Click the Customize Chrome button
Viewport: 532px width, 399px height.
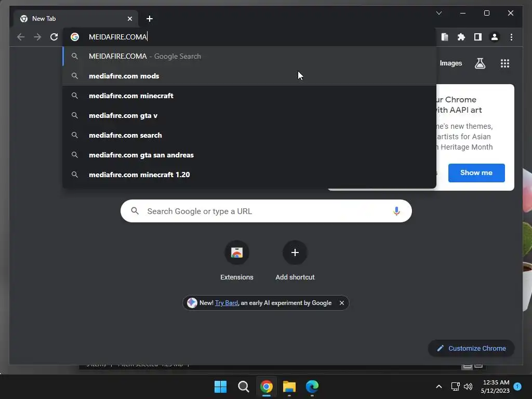click(471, 349)
